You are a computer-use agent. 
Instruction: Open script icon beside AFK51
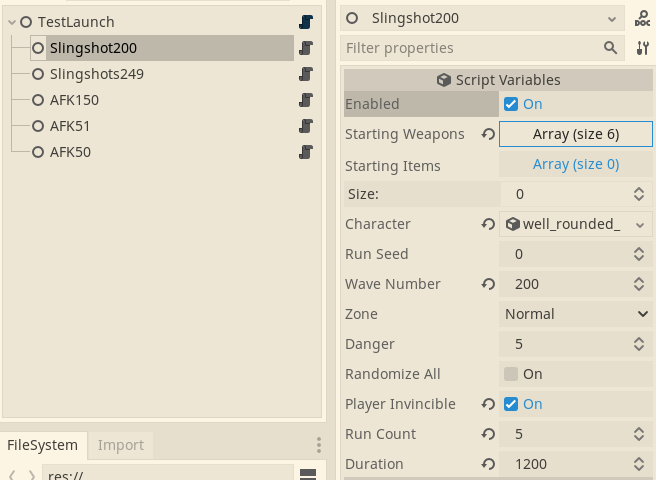coord(306,126)
